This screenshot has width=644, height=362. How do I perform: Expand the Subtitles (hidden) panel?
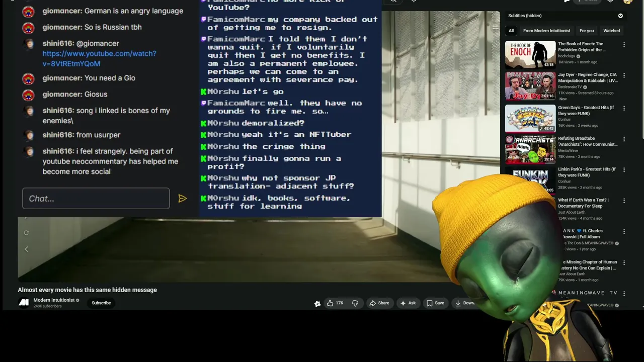point(620,16)
